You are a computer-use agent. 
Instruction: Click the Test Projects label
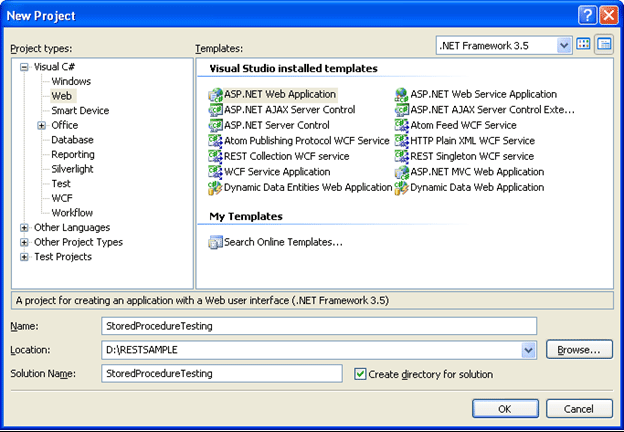[x=63, y=257]
